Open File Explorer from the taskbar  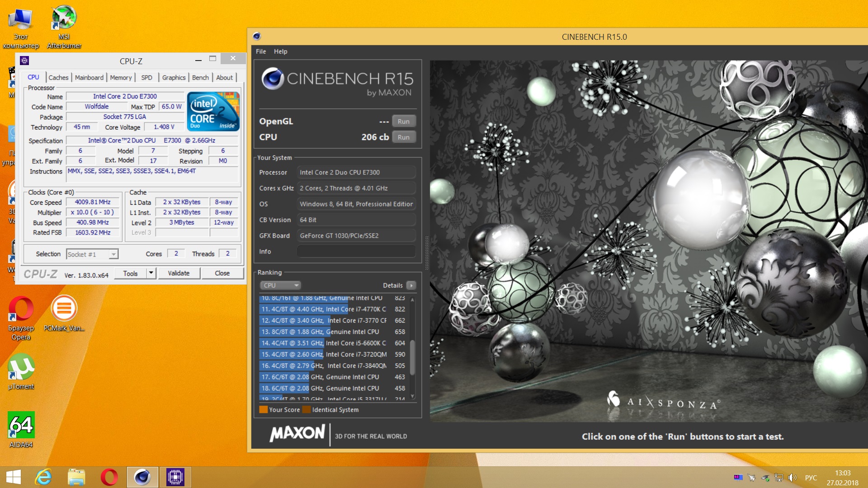[x=76, y=477]
